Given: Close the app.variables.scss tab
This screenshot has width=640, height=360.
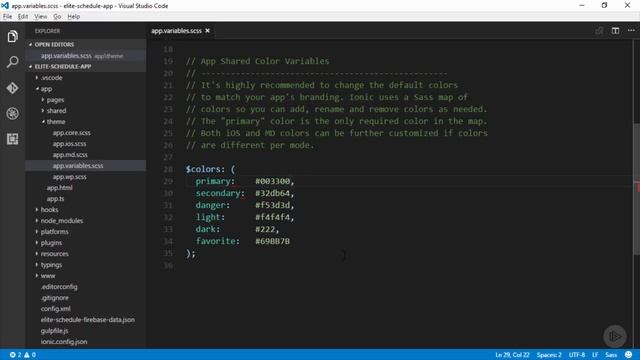Looking at the screenshot, I should coord(207,31).
